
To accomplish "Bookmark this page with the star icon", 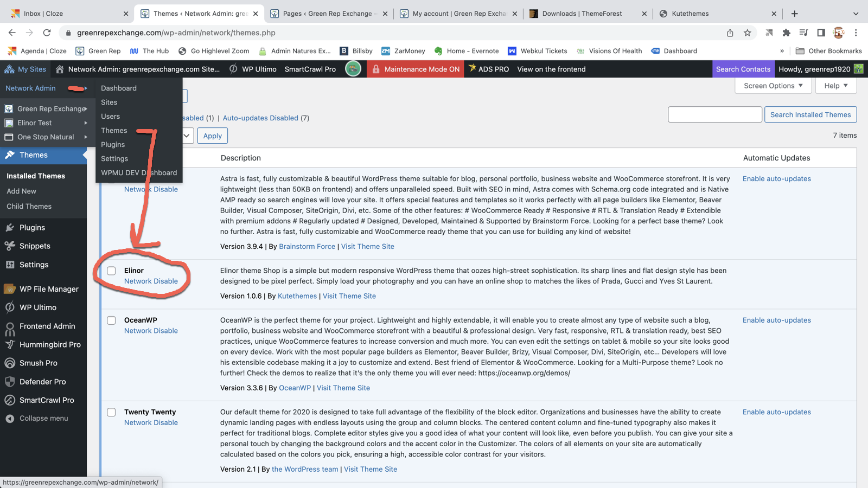I will 747,33.
